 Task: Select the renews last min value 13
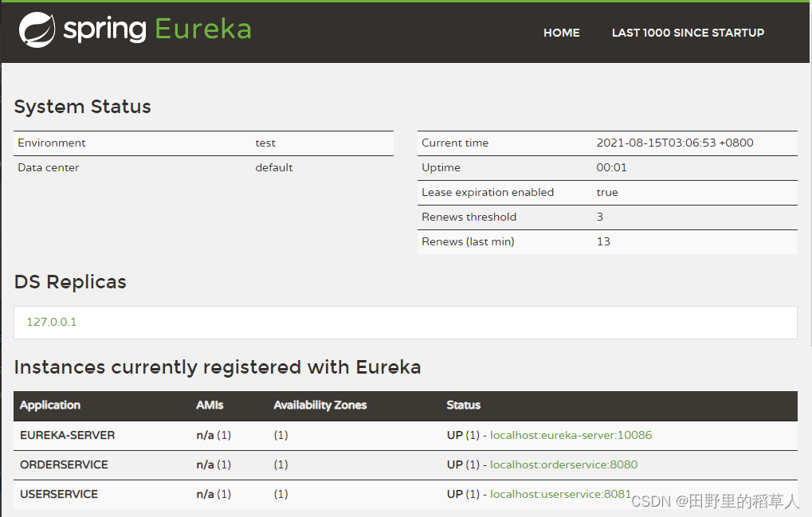click(x=603, y=241)
